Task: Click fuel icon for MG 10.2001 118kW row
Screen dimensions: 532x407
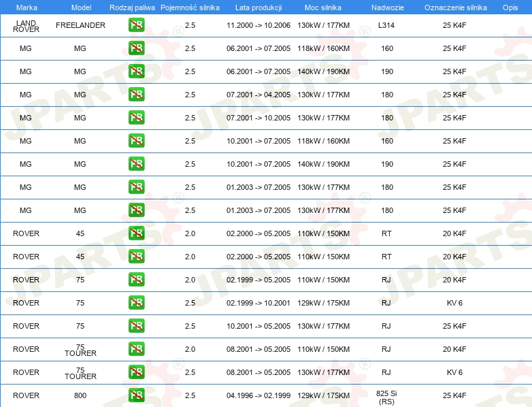Action: (x=136, y=140)
